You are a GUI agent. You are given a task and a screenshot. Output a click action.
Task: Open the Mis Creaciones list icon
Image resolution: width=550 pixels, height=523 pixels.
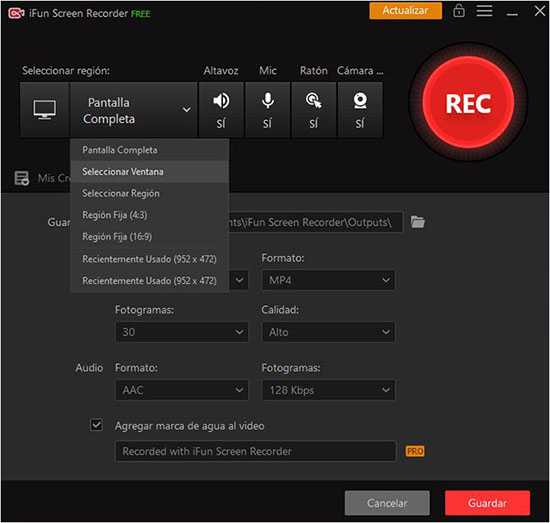coord(22,178)
